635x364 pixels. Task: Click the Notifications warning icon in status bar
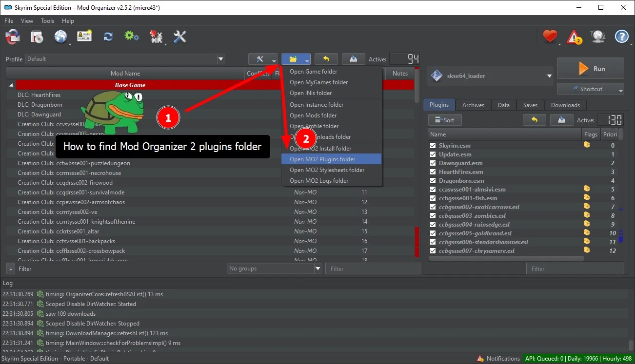pyautogui.click(x=480, y=359)
